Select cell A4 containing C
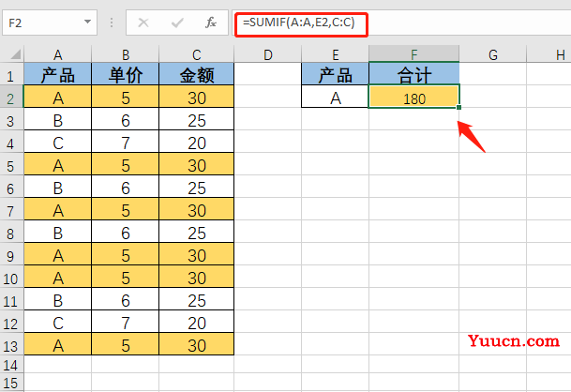This screenshot has height=392, width=571. tap(57, 143)
